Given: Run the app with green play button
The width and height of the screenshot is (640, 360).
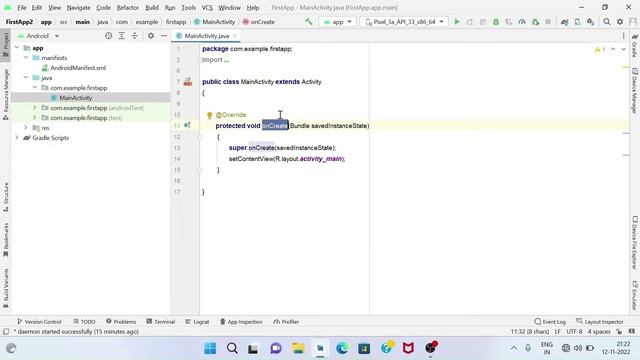Looking at the screenshot, I should tap(457, 22).
